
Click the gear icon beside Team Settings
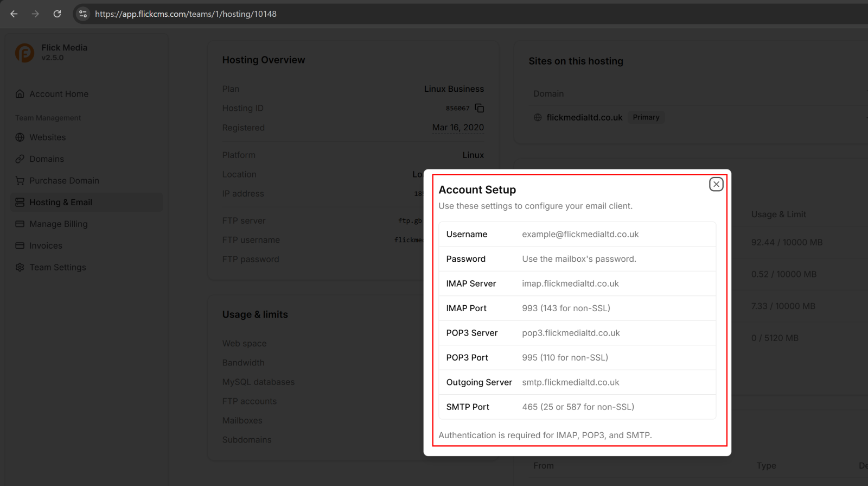[x=20, y=267]
